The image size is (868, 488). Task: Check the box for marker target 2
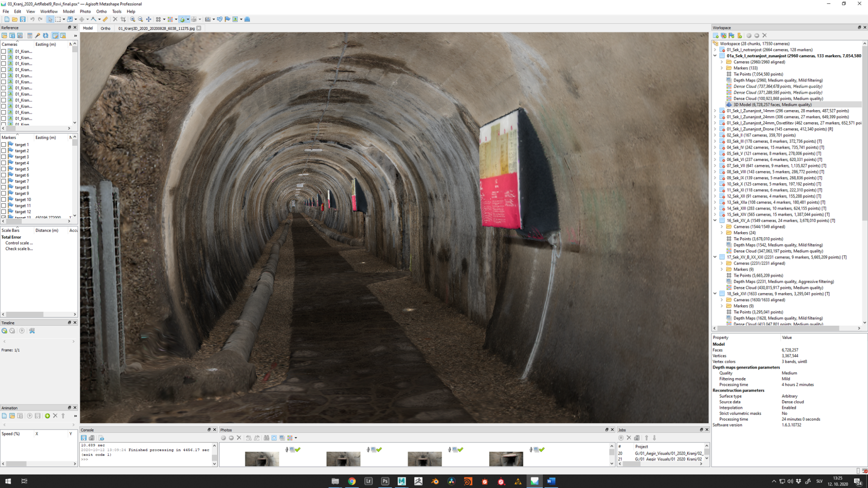click(x=4, y=151)
